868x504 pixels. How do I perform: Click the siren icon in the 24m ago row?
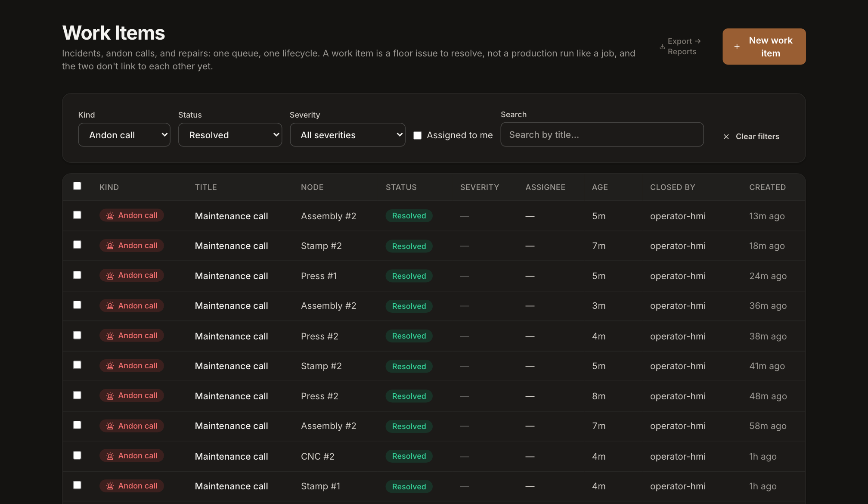coord(110,275)
